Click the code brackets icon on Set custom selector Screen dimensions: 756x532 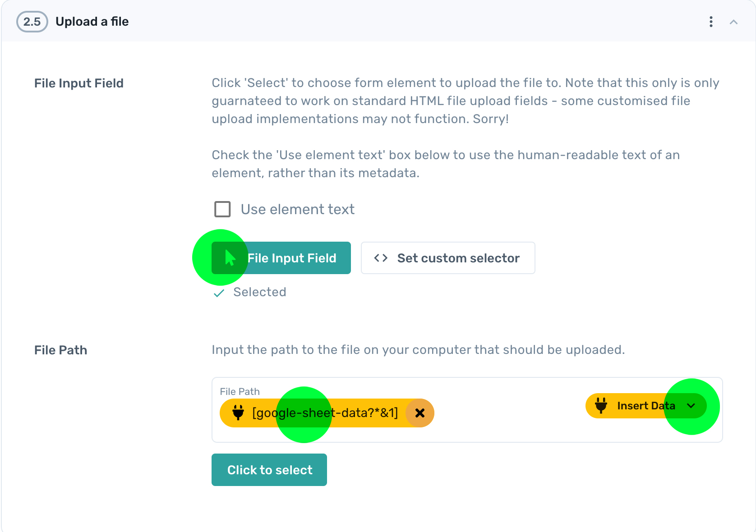click(380, 258)
